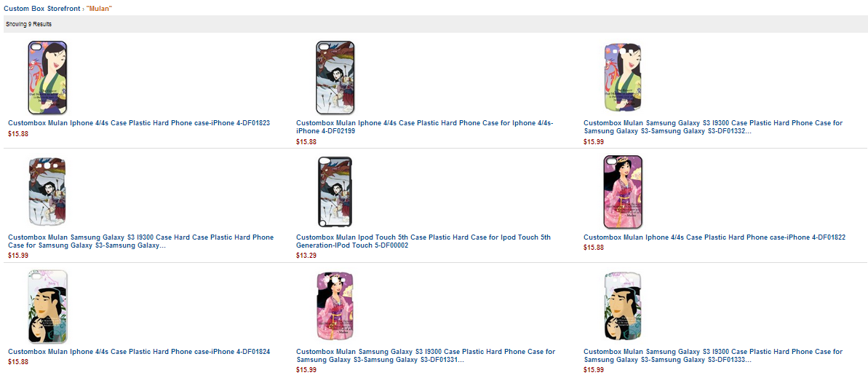868x378 pixels.
Task: Open the Custom Box Storefront breadcrumb link
Action: pyautogui.click(x=42, y=9)
